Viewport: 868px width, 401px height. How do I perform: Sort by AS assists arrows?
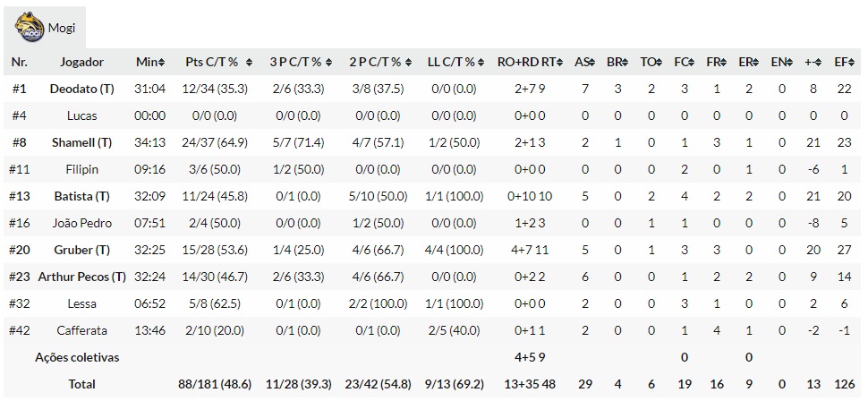591,63
